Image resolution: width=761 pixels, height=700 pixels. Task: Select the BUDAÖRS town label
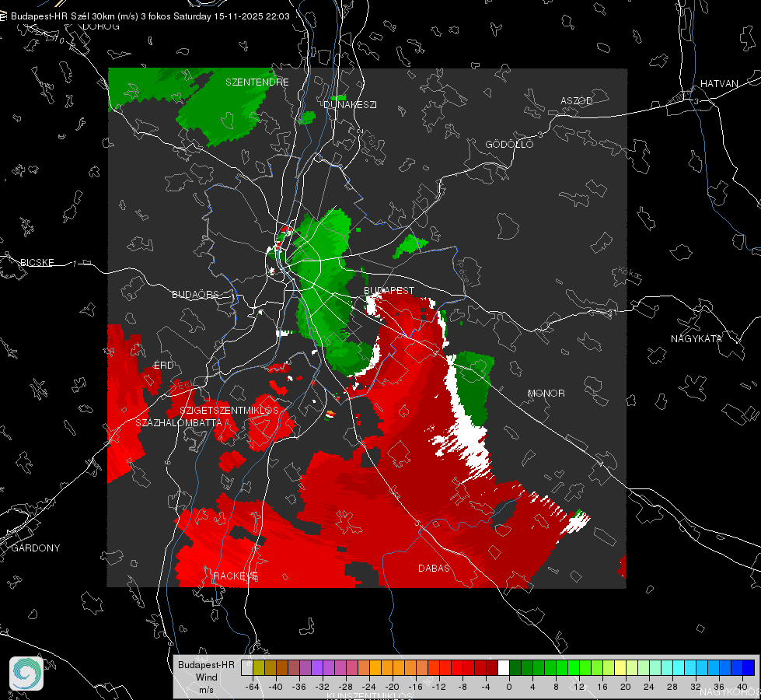click(196, 294)
